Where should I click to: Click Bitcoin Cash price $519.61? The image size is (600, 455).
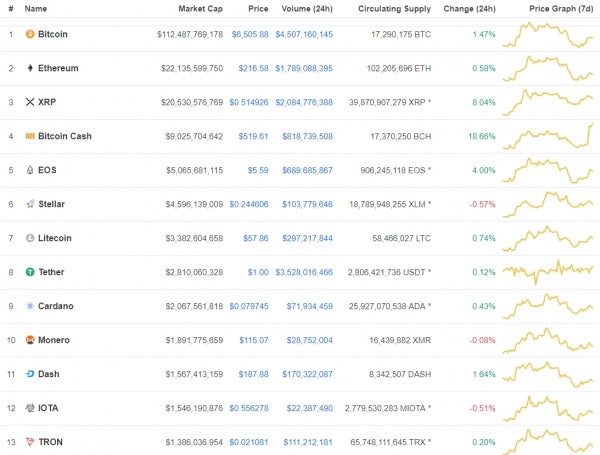click(x=253, y=136)
